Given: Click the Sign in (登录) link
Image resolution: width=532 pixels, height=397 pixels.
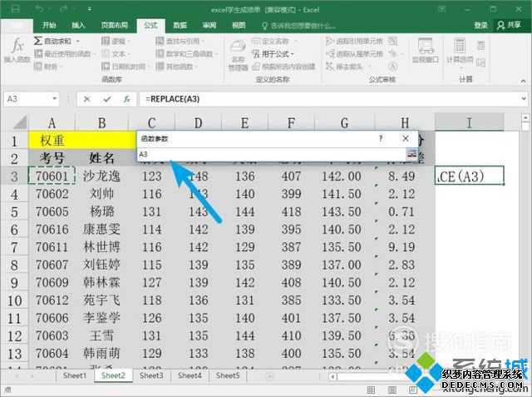Looking at the screenshot, I should pos(480,25).
